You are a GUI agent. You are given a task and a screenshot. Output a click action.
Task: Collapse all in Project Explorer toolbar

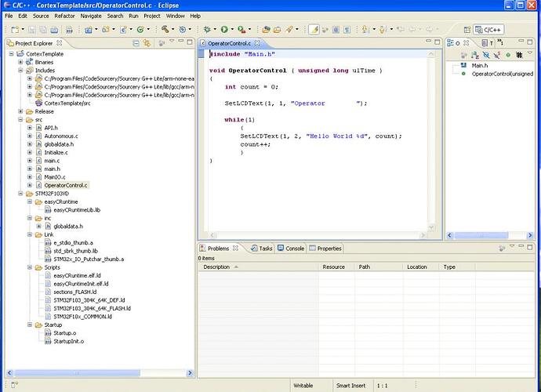pyautogui.click(x=136, y=43)
